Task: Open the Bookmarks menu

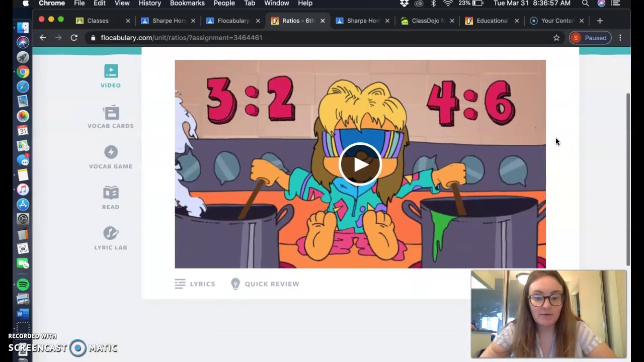Action: click(187, 4)
